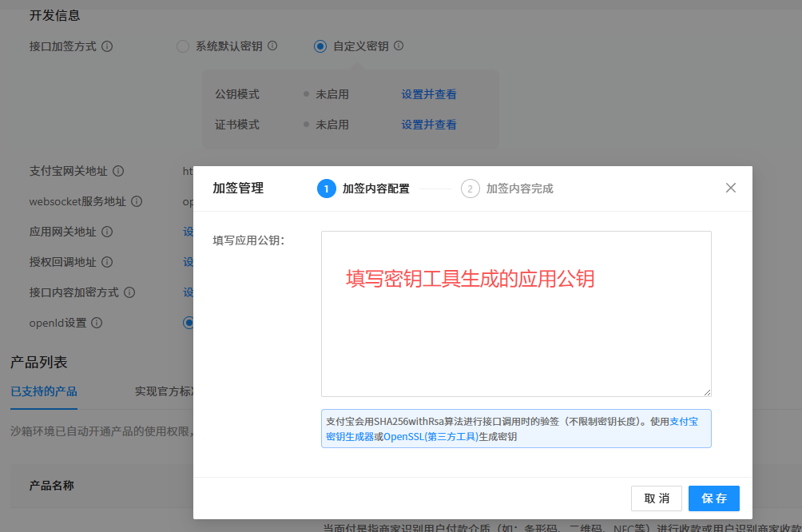Open 设置并查看 for 证书模式
This screenshot has width=802, height=532.
tap(429, 125)
